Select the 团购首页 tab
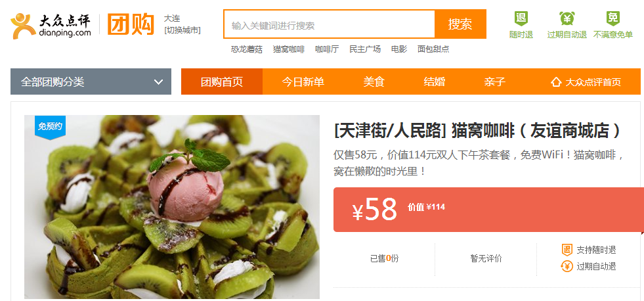 (x=222, y=81)
